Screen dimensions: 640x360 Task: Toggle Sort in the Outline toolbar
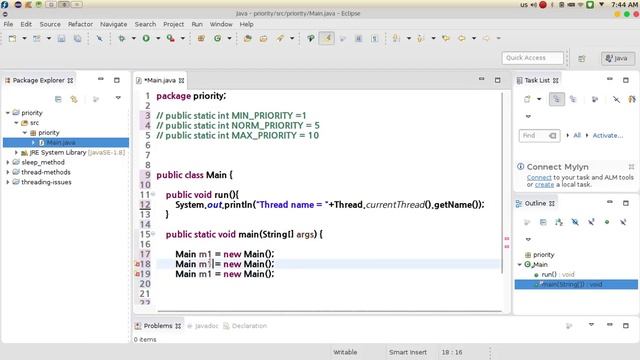point(559,222)
